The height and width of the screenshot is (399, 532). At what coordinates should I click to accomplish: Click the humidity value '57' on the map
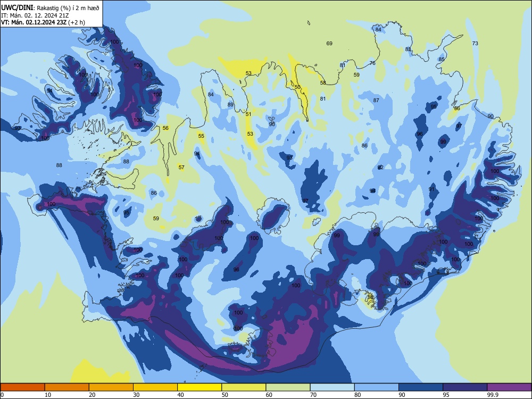pos(181,167)
